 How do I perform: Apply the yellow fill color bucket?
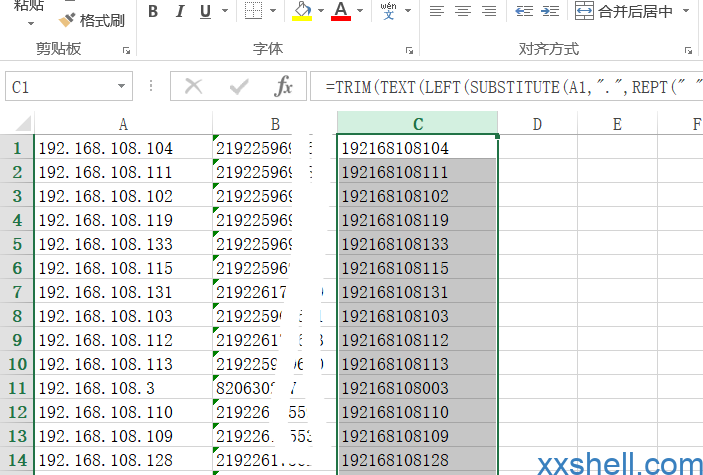pyautogui.click(x=301, y=12)
